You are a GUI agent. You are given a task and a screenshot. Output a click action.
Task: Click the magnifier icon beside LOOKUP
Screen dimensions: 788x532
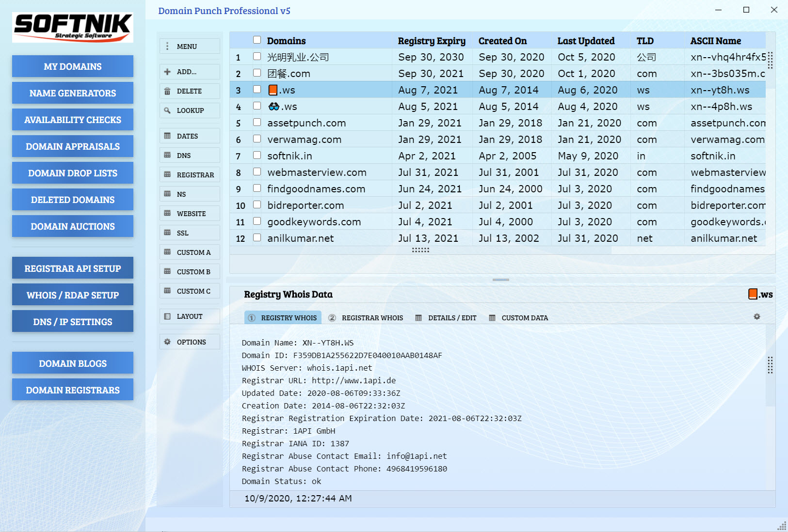pyautogui.click(x=167, y=110)
